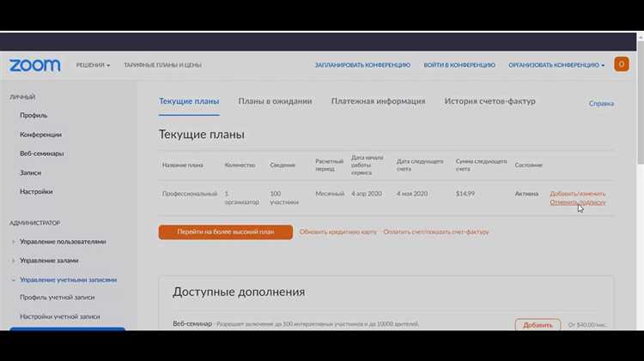The width and height of the screenshot is (644, 361).
Task: Click the Zoom logo
Action: click(35, 65)
